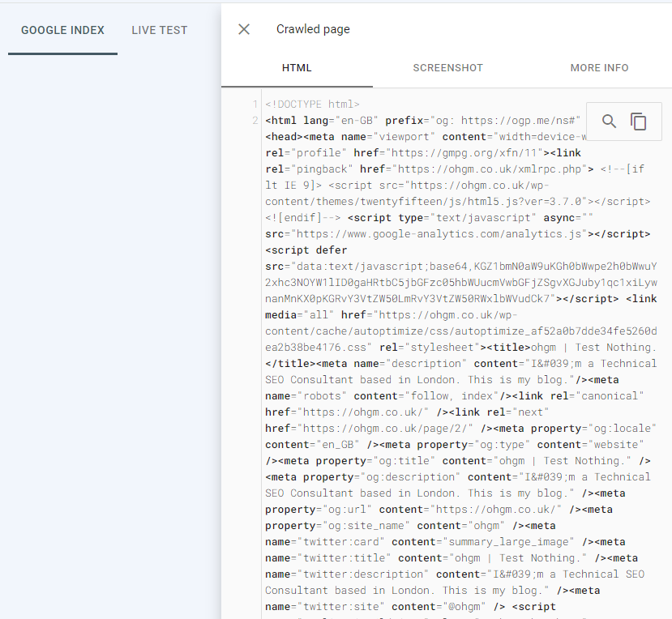Click the 'twitter:title' name value
Viewport: 672px width, 619px height.
click(x=345, y=558)
